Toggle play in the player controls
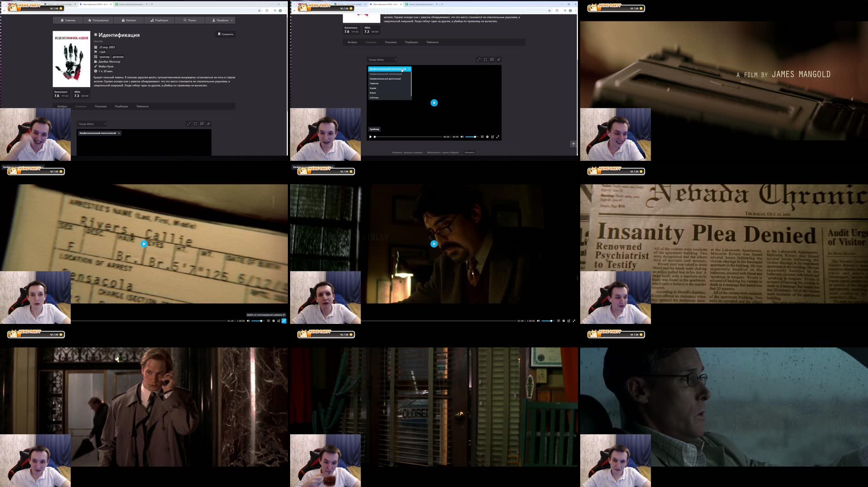The width and height of the screenshot is (868, 487). coord(370,136)
